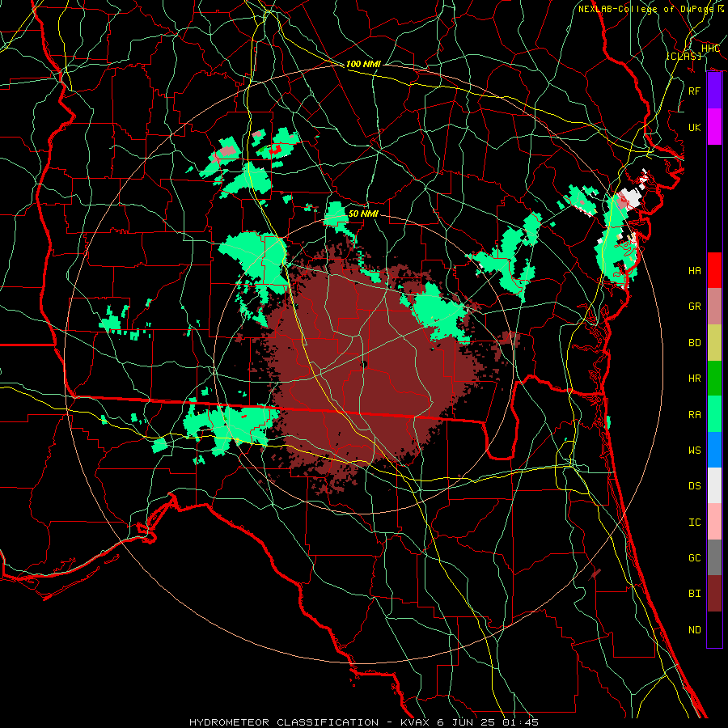The image size is (728, 728).
Task: Pick the RA light green legend swatch
Action: [714, 413]
